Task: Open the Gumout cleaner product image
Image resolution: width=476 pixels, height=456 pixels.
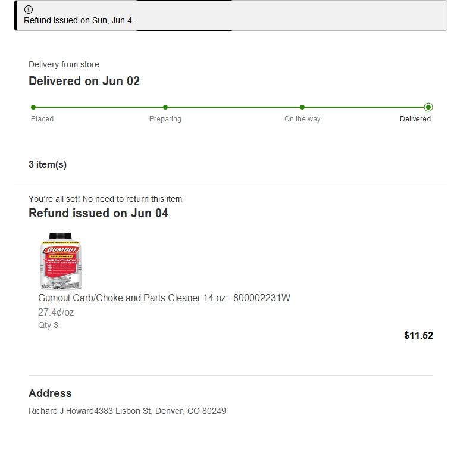Action: click(x=61, y=261)
